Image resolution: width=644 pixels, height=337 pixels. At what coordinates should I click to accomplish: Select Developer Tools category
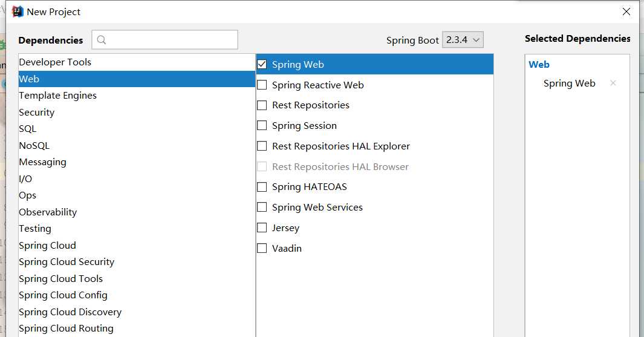137,62
